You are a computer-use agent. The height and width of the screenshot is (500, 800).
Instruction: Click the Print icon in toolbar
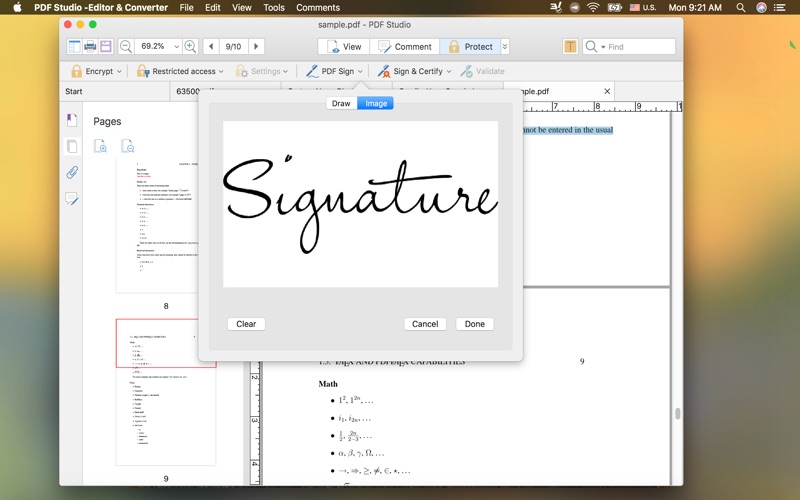pos(90,46)
